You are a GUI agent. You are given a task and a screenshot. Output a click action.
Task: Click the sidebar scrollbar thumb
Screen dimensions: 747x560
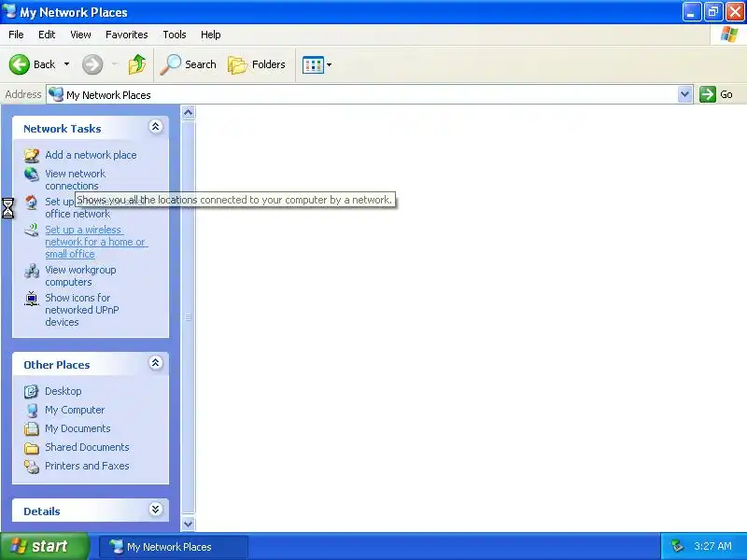pos(189,318)
